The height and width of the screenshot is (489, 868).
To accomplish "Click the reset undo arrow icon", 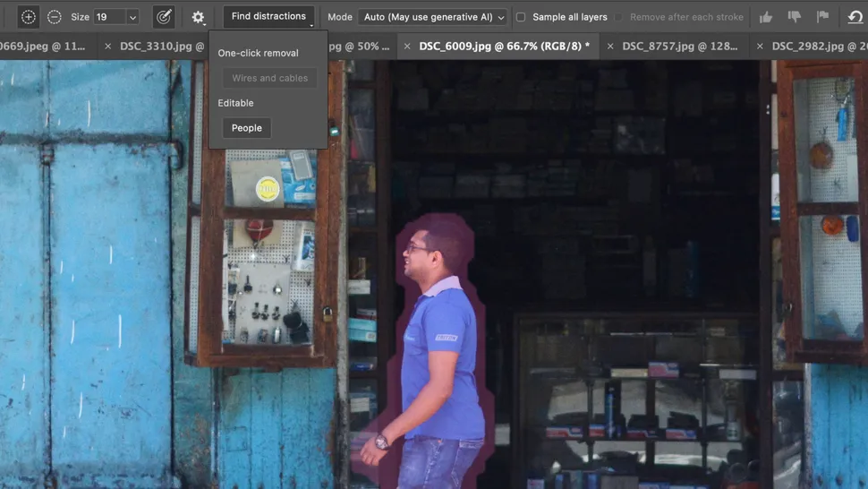I will [855, 17].
